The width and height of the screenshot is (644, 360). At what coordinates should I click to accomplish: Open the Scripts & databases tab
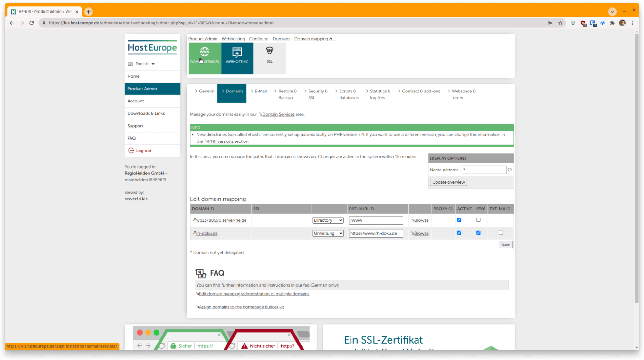click(347, 94)
